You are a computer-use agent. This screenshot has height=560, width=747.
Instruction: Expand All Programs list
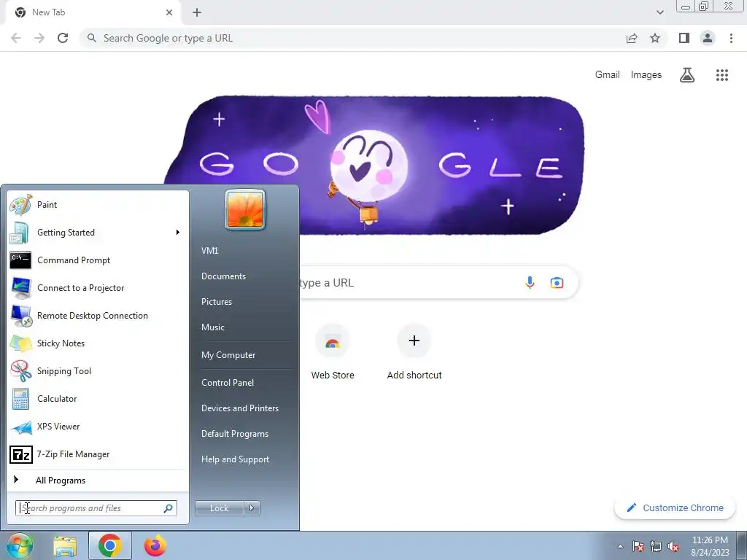[x=98, y=481]
